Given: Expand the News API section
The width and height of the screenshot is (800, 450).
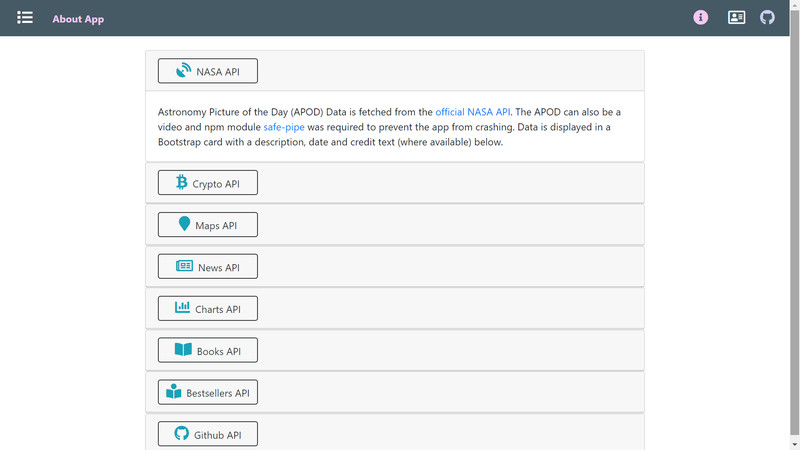Looking at the screenshot, I should tap(208, 266).
